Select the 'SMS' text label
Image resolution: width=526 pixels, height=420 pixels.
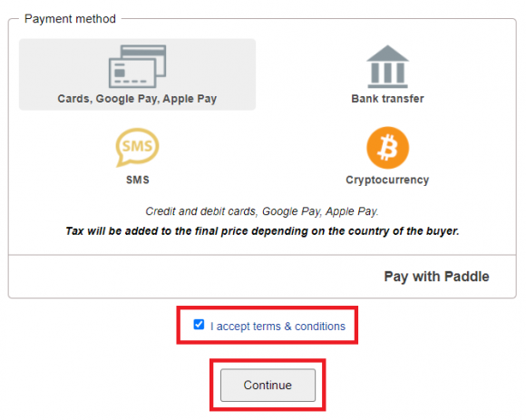(138, 180)
